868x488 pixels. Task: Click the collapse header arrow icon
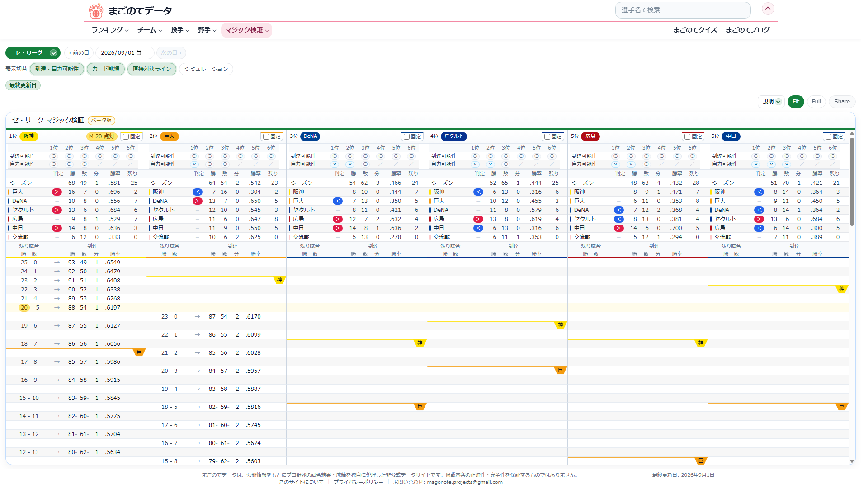coord(768,9)
